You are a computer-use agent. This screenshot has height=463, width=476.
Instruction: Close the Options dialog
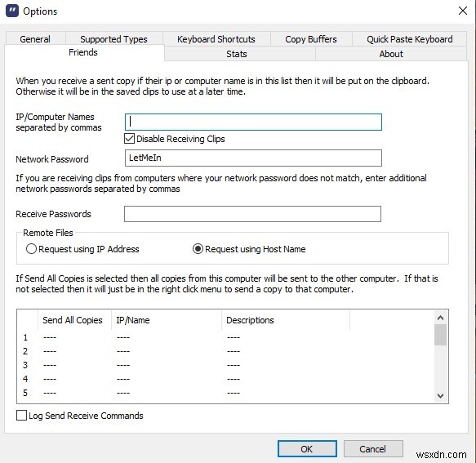click(x=463, y=11)
